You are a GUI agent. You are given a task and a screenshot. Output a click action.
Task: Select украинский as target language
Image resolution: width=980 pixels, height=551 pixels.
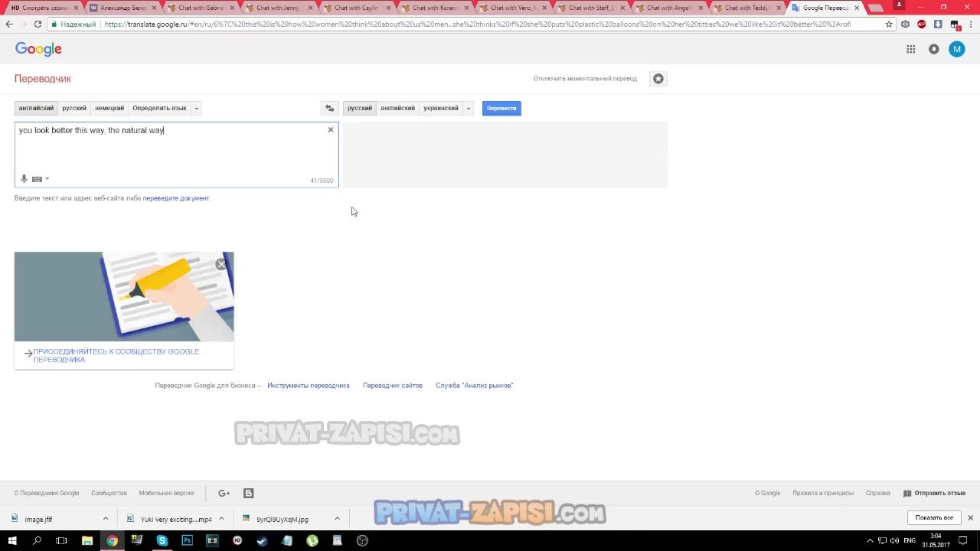coord(441,109)
